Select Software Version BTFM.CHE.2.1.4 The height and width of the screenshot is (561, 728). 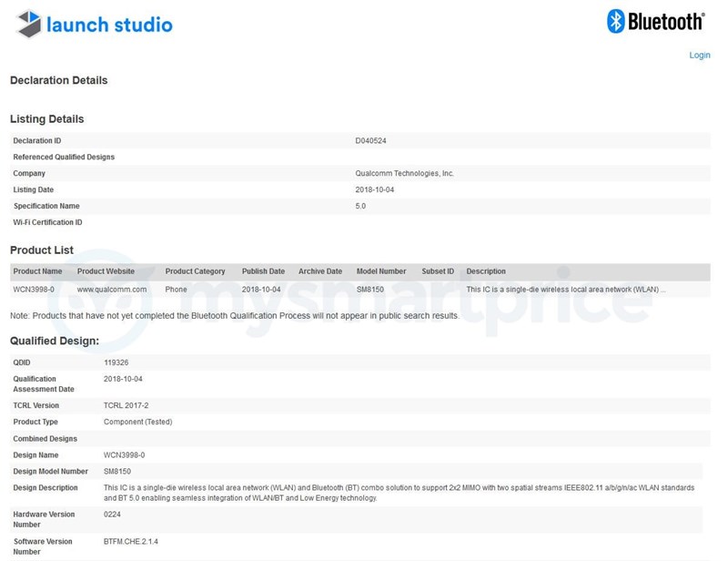(x=130, y=542)
